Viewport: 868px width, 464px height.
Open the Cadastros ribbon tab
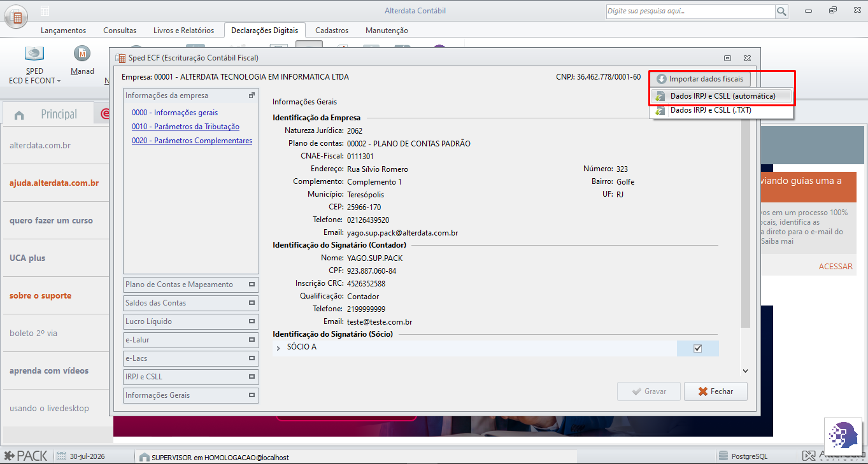click(332, 30)
